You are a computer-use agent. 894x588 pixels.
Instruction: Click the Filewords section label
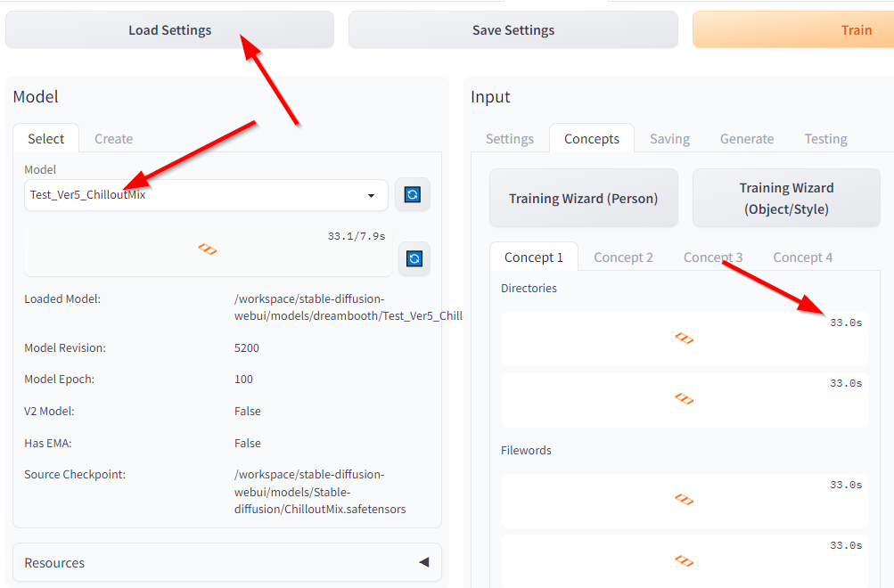coord(526,450)
